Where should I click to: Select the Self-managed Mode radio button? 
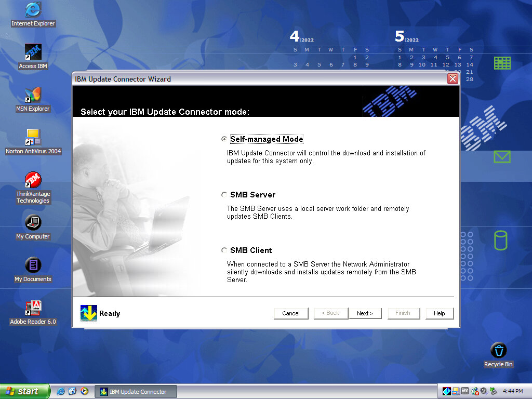[224, 139]
